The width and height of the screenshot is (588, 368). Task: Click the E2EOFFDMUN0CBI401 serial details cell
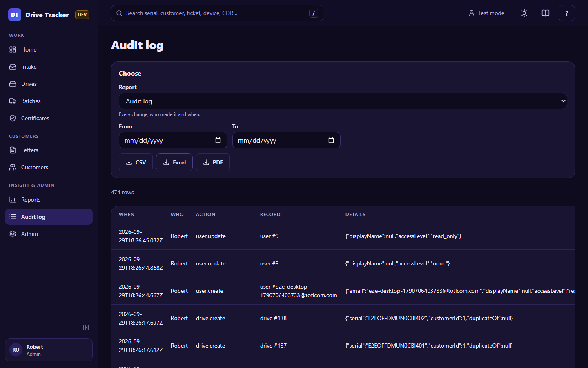[429, 346]
